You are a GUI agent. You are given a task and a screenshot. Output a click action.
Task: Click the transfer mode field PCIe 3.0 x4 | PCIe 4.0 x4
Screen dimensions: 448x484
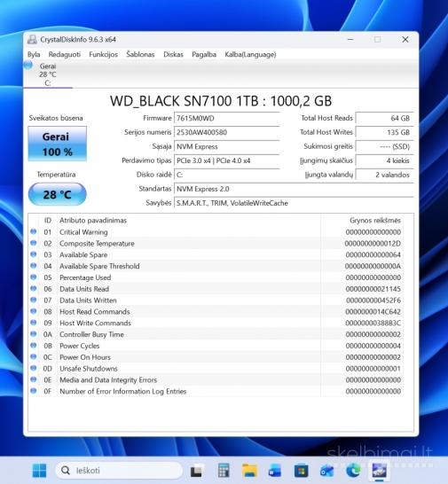click(227, 160)
